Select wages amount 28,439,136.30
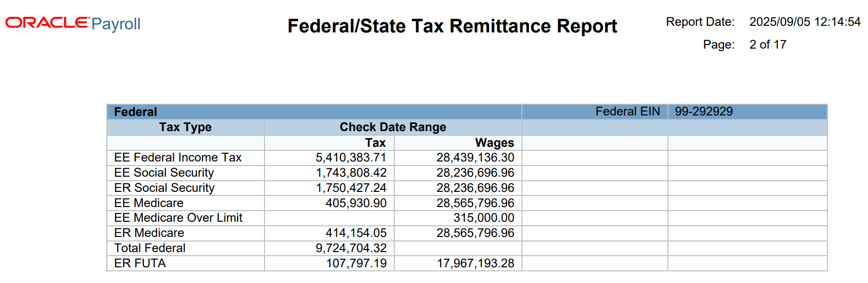This screenshot has width=868, height=283. pyautogui.click(x=475, y=157)
